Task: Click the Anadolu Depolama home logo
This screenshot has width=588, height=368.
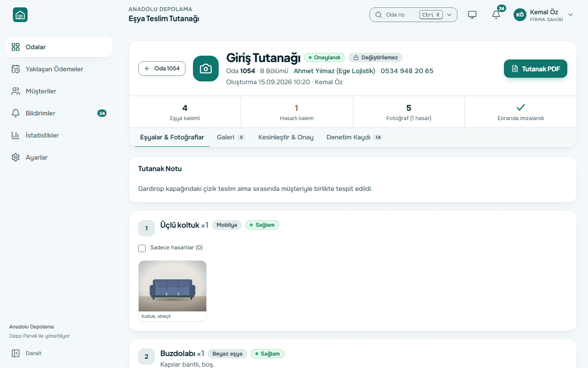Action: pos(20,15)
